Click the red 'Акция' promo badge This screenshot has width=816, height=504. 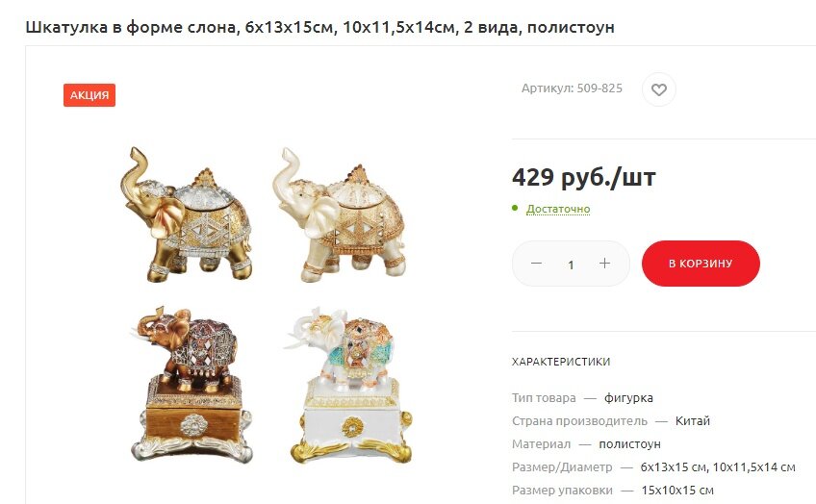[x=89, y=95]
